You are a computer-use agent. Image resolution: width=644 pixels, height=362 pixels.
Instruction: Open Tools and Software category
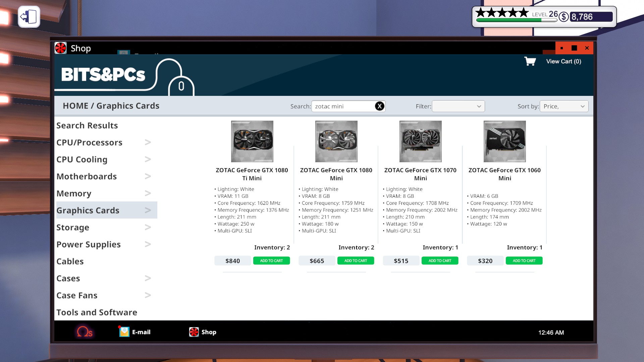pyautogui.click(x=97, y=312)
